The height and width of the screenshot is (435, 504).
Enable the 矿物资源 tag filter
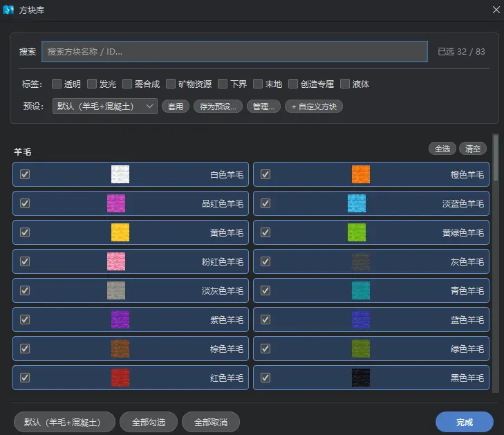[171, 84]
